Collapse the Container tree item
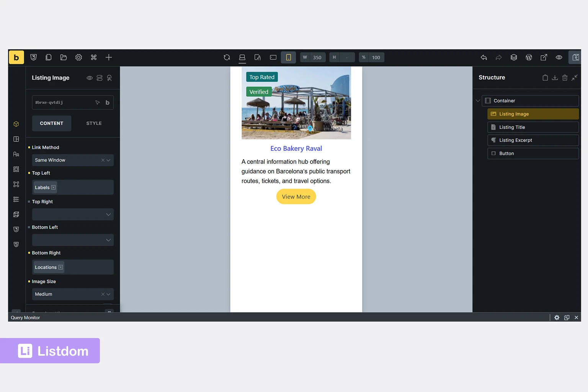Image resolution: width=588 pixels, height=392 pixels. coord(478,101)
